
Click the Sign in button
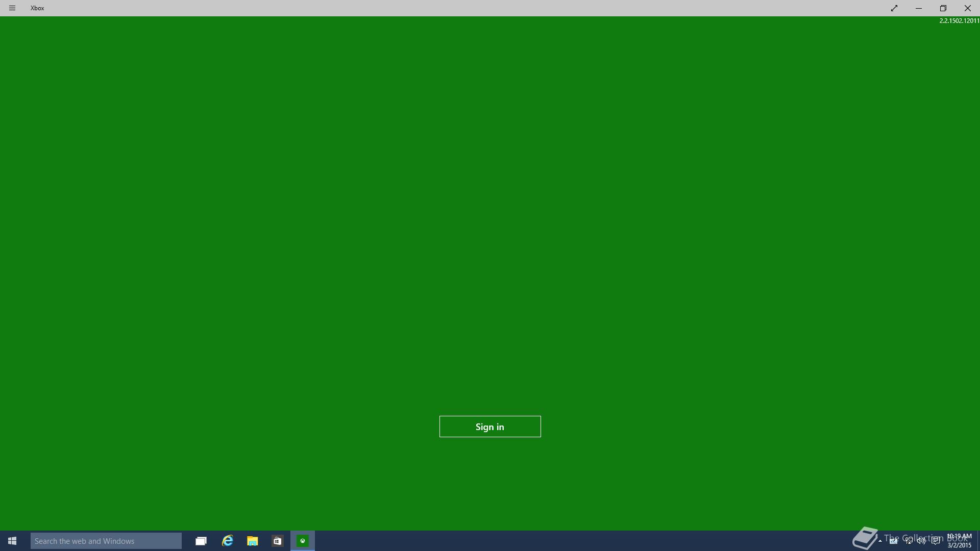point(490,427)
